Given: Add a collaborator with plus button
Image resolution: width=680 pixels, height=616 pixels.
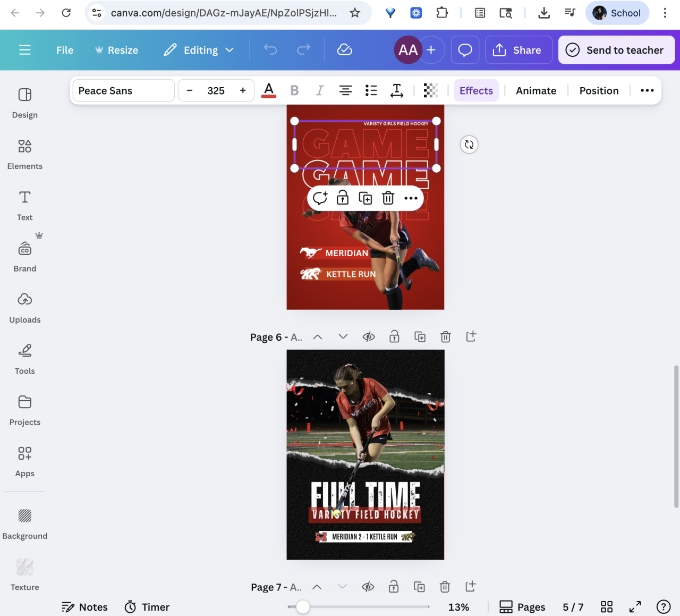Looking at the screenshot, I should pos(431,50).
